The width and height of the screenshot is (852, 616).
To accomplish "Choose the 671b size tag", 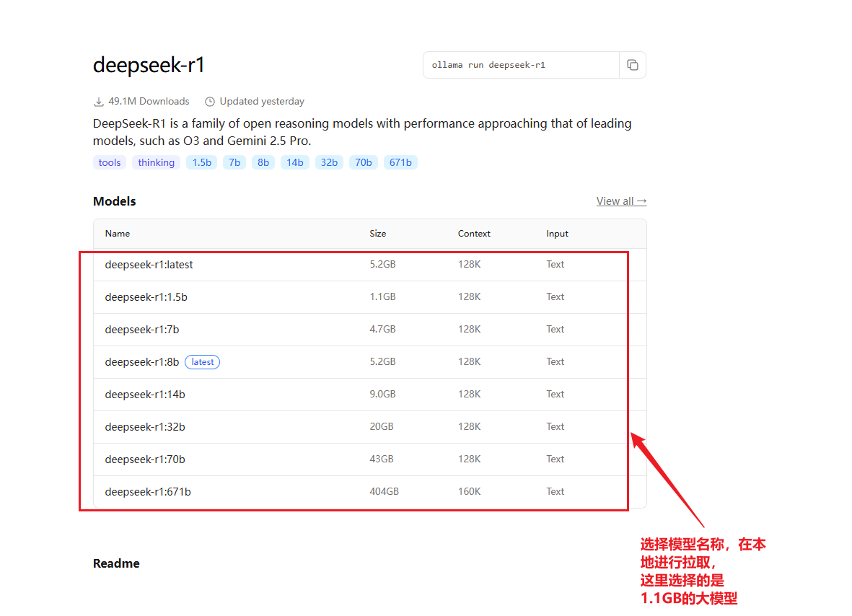I will 400,162.
